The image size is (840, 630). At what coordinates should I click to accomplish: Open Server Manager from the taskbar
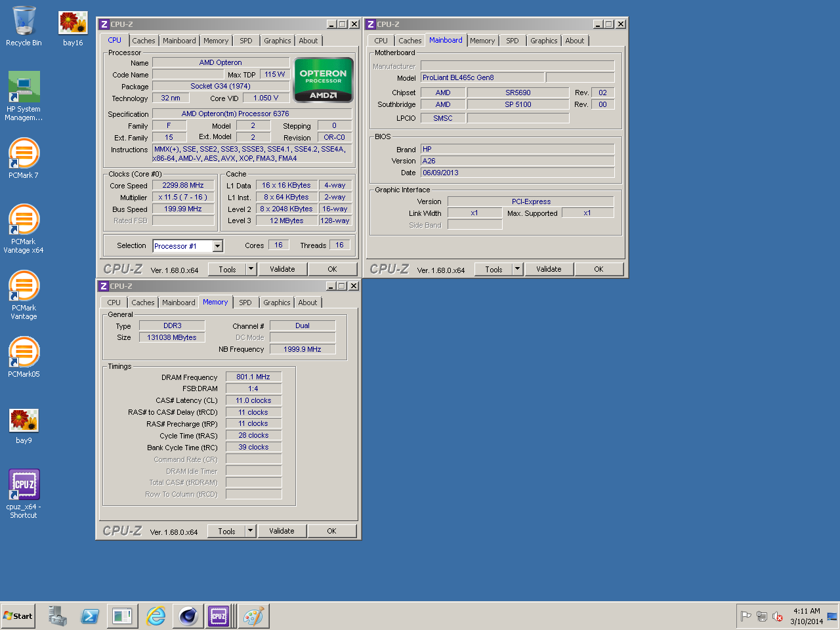[x=58, y=616]
